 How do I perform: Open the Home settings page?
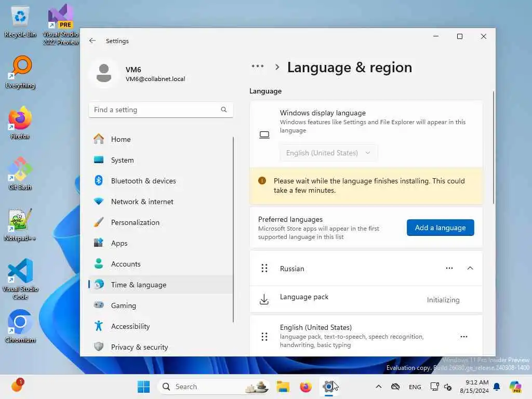point(161,139)
